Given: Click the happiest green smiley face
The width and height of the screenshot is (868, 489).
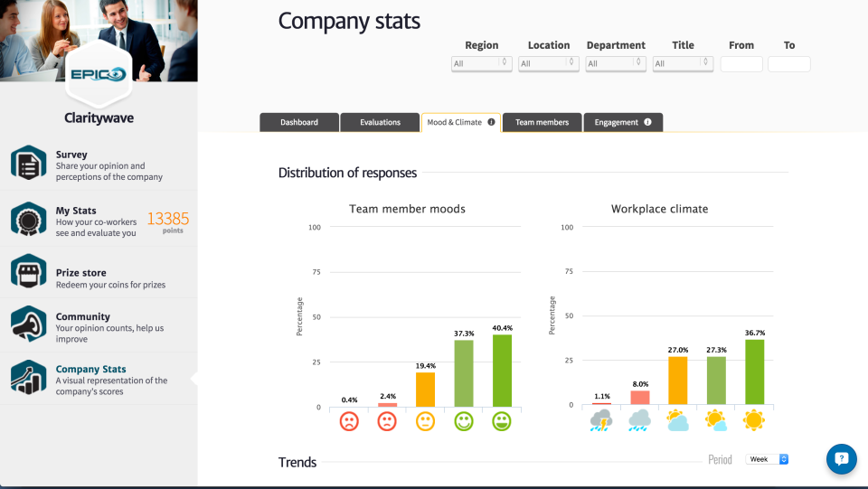Looking at the screenshot, I should [502, 420].
